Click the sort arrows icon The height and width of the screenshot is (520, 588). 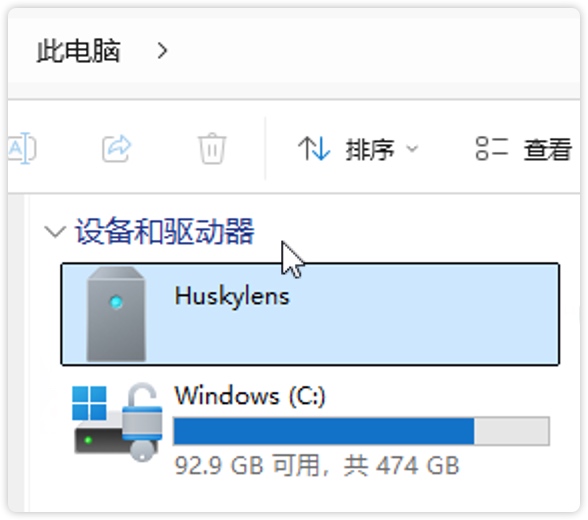pos(314,149)
